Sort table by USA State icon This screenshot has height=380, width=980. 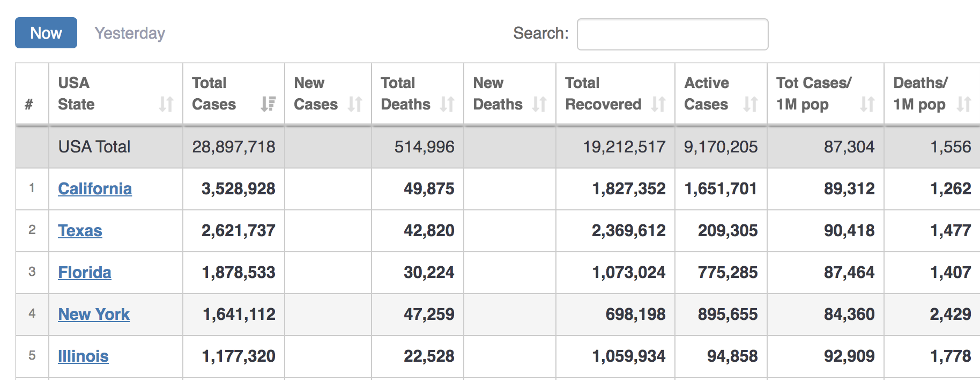coord(166,104)
